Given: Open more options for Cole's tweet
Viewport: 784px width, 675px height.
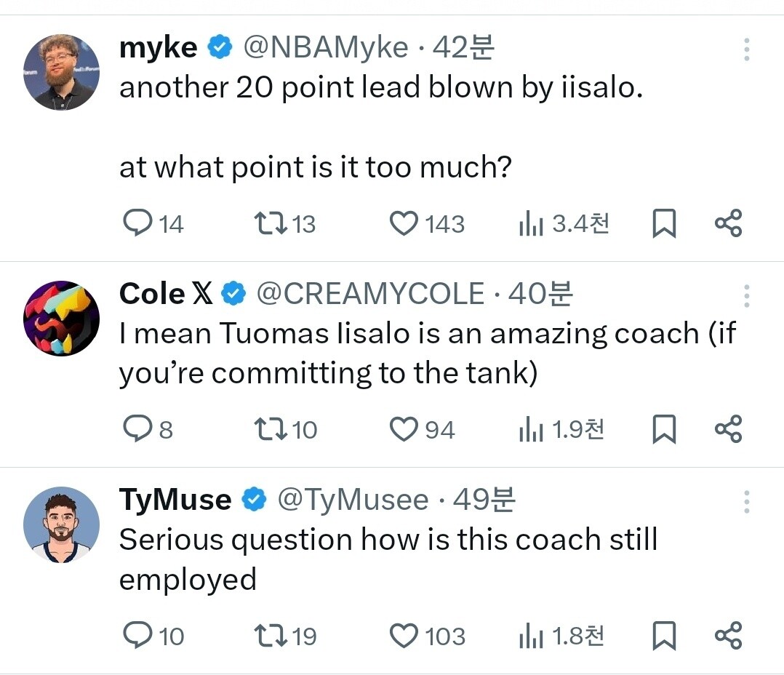Looking at the screenshot, I should (x=746, y=295).
